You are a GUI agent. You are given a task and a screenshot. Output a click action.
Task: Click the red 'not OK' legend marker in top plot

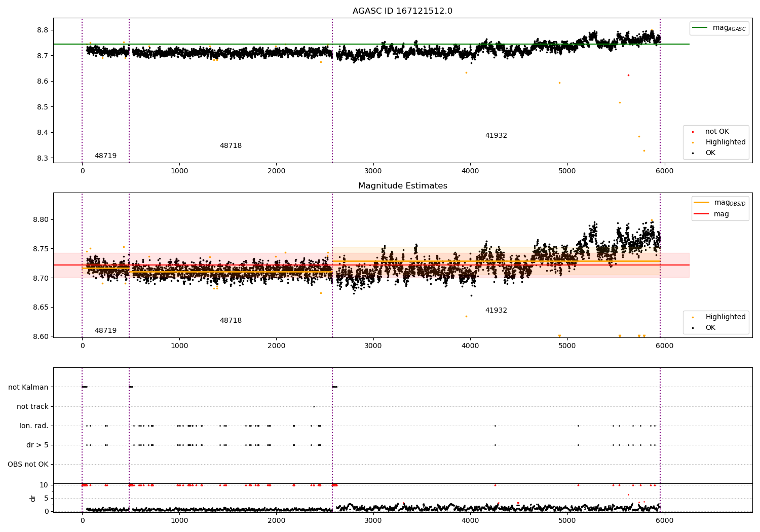[693, 132]
